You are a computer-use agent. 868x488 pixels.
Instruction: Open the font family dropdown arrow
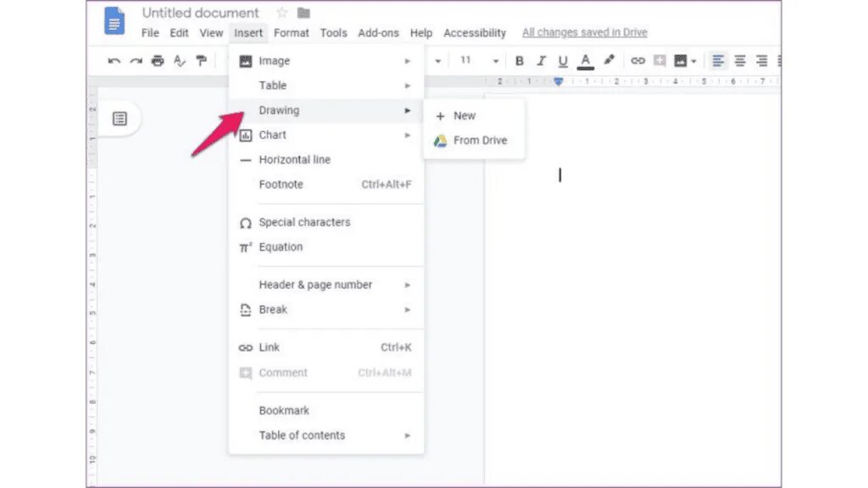(438, 61)
